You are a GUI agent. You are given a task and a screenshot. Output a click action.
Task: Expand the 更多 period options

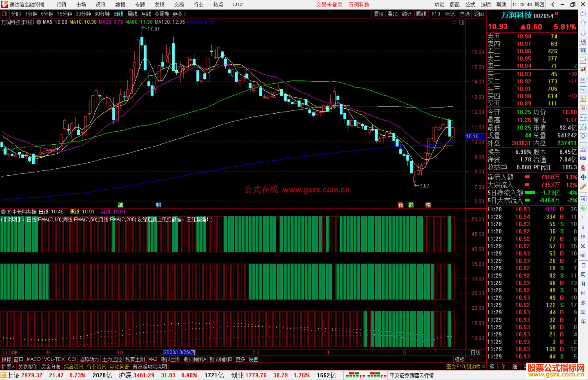click(x=179, y=14)
